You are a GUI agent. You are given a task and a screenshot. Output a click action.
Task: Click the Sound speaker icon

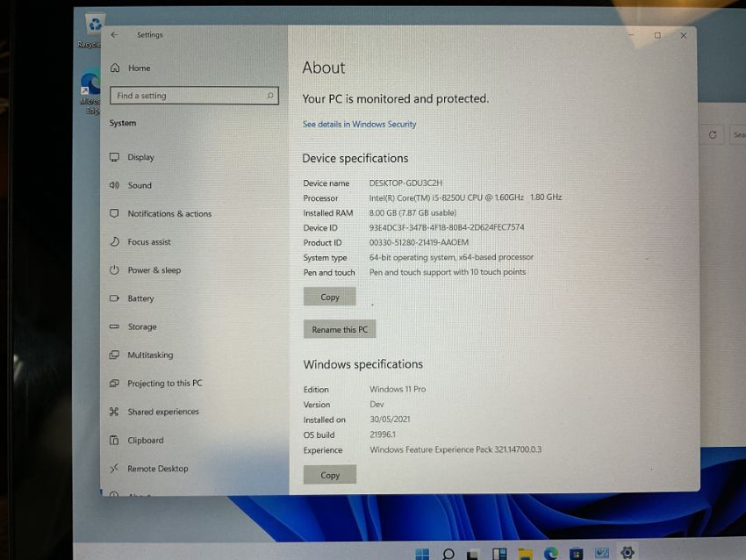click(114, 185)
